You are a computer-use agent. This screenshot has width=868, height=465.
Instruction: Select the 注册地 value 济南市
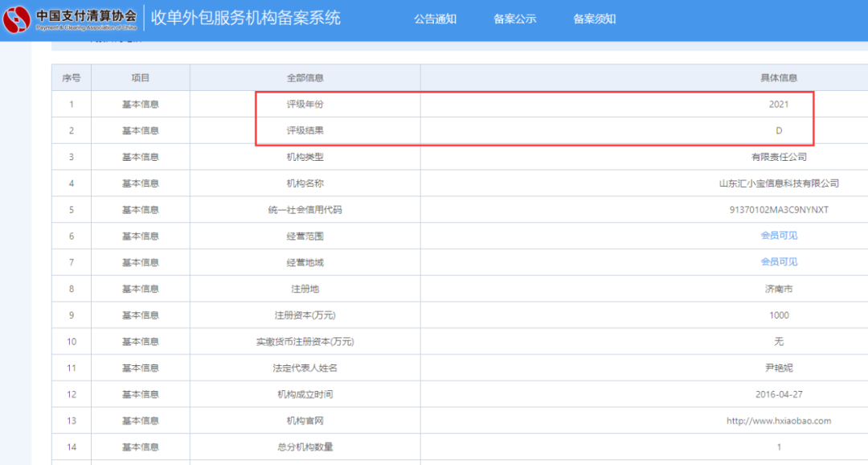tap(778, 288)
